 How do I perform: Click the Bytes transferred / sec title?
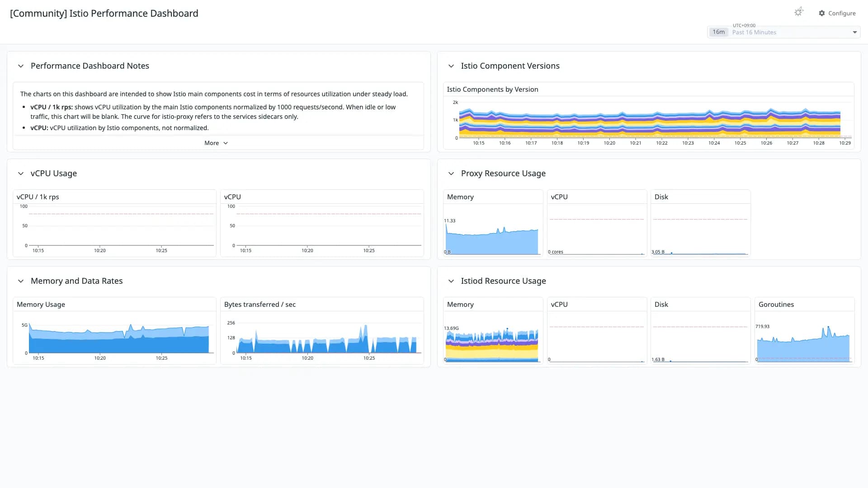coord(260,305)
